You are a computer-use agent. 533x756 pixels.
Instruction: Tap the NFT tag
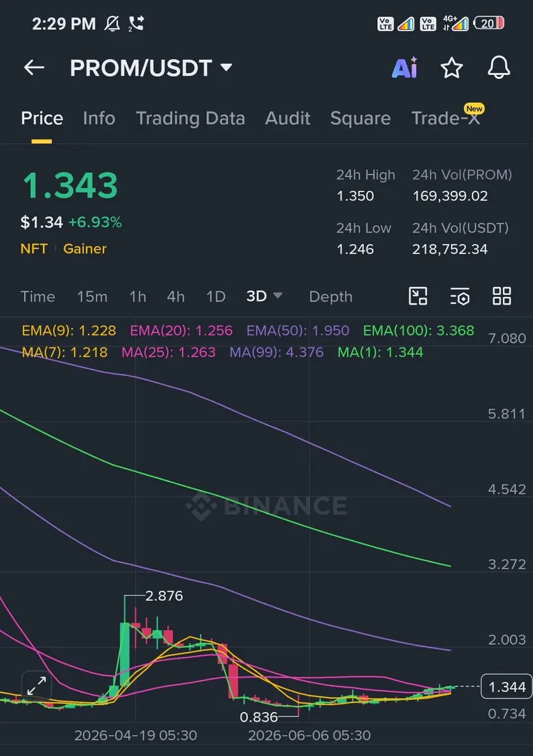34,249
